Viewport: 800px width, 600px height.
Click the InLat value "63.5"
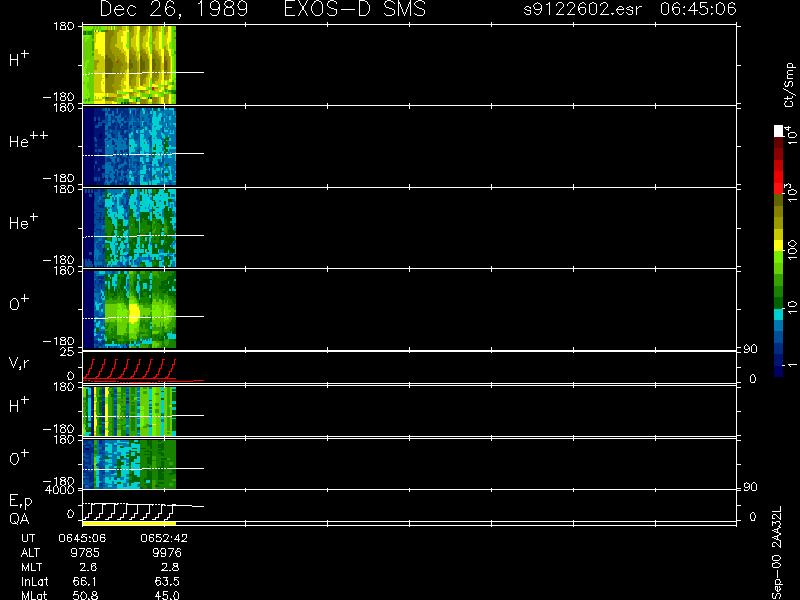[x=167, y=581]
